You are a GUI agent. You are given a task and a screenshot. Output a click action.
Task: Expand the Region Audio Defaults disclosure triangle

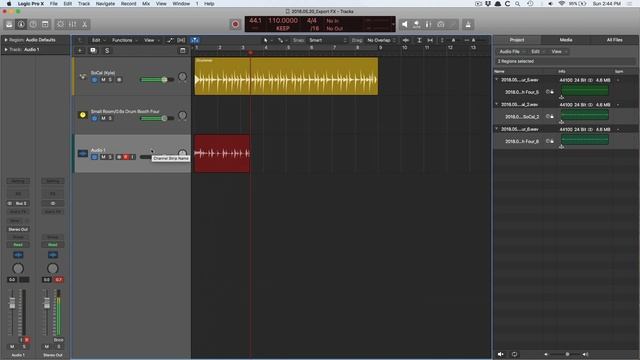pyautogui.click(x=6, y=40)
